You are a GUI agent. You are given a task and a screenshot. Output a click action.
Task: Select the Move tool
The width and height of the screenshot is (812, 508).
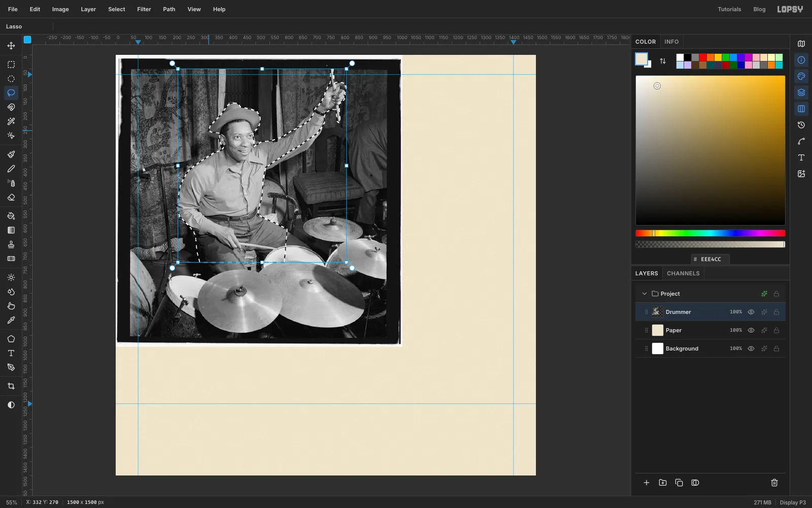tap(11, 46)
